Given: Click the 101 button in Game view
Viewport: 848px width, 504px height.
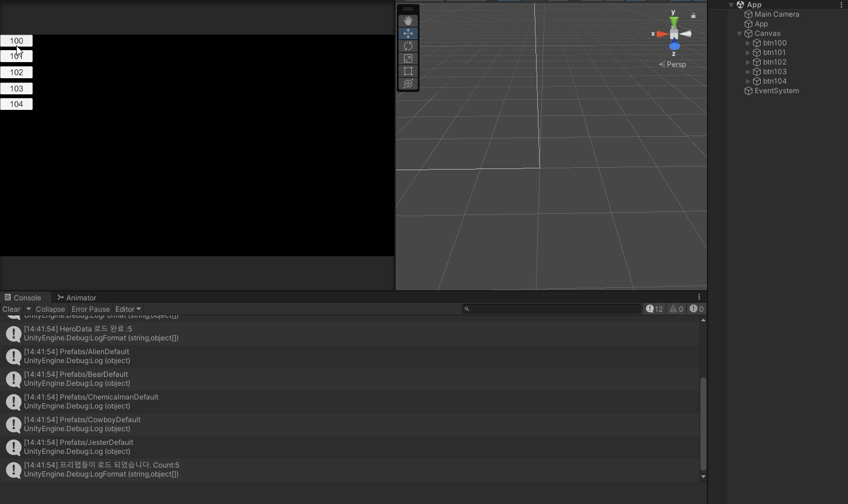Looking at the screenshot, I should 16,56.
